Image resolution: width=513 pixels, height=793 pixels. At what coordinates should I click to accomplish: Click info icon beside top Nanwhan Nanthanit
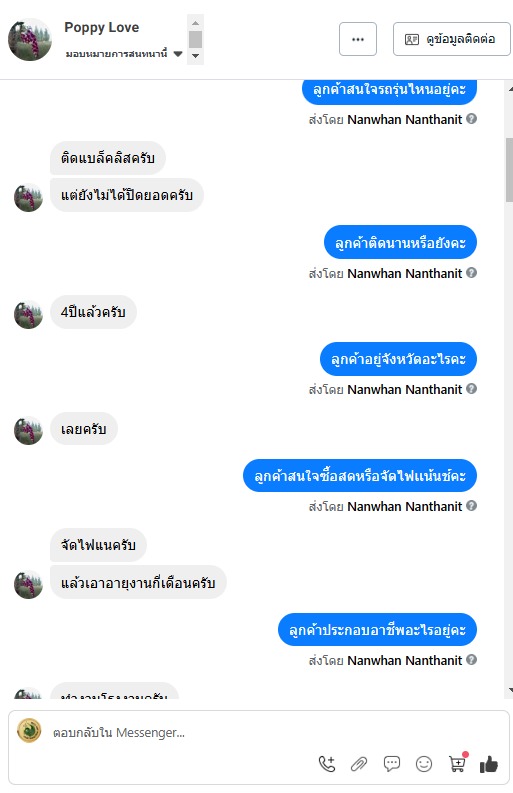tap(472, 119)
